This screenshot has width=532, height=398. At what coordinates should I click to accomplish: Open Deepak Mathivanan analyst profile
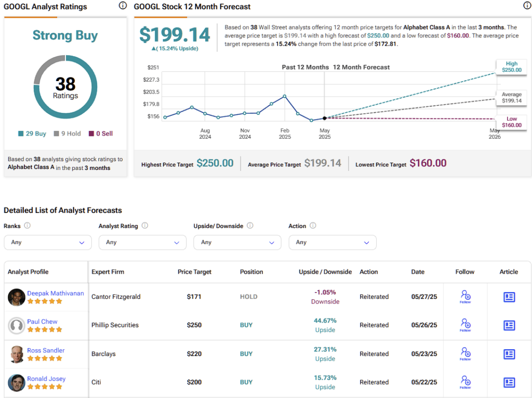point(55,293)
